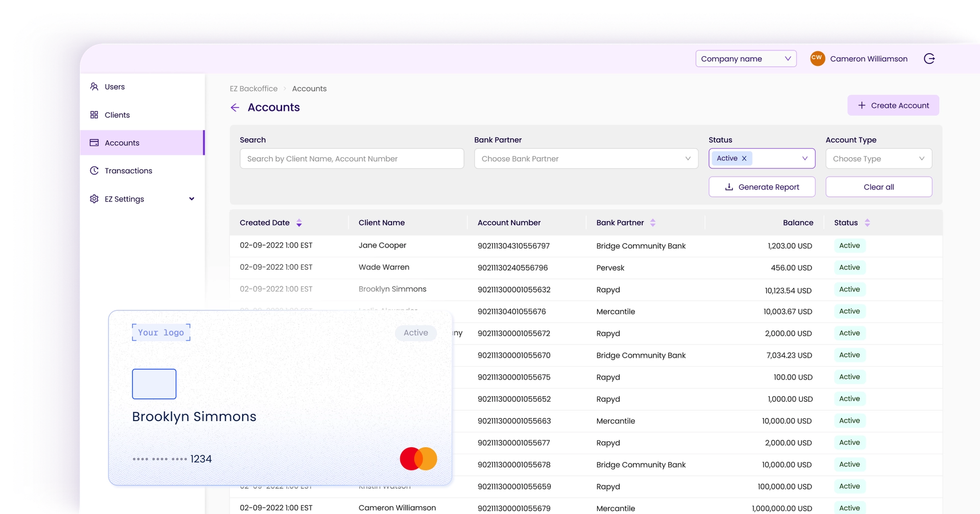Click the Users icon in the sidebar

click(94, 87)
